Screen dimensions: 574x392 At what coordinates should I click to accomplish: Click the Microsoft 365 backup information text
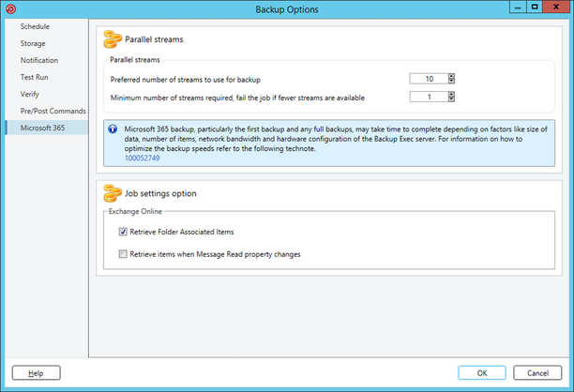pos(336,139)
